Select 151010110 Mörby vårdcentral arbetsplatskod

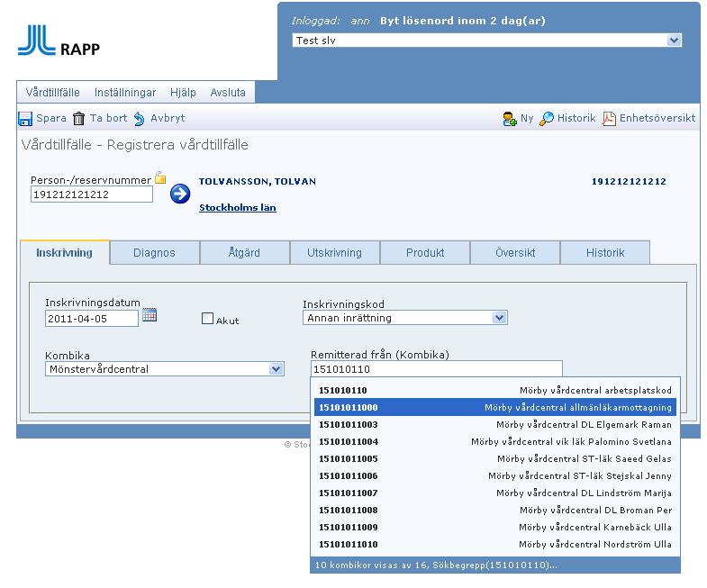point(495,390)
